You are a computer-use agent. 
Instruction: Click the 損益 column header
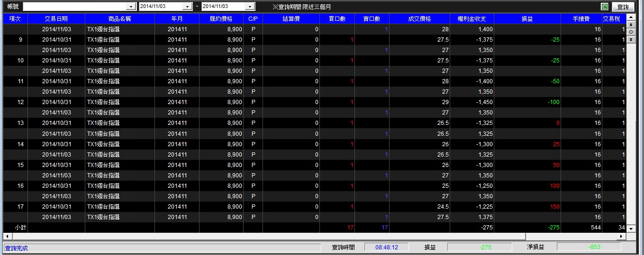point(527,19)
